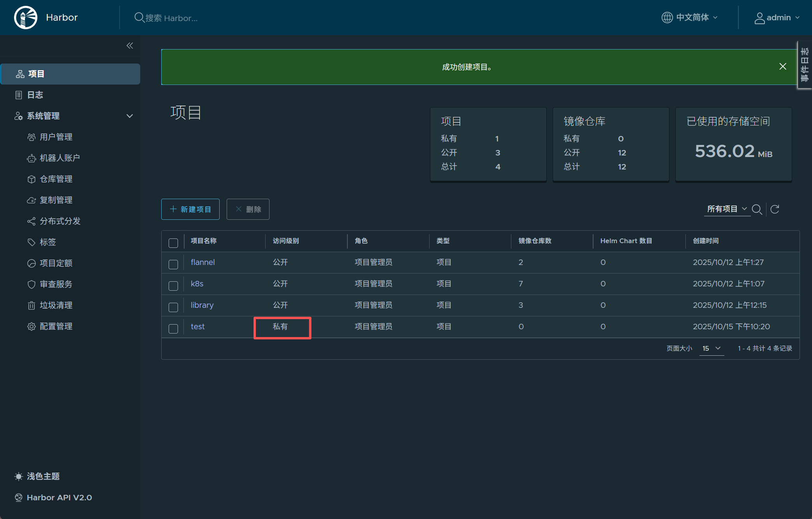Click the globe language icon
The height and width of the screenshot is (519, 812).
667,18
